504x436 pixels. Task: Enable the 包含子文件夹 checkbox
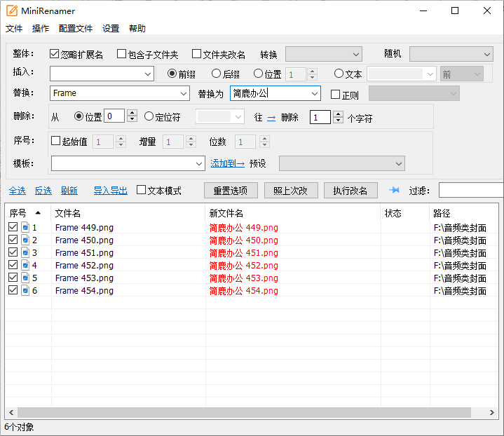coord(122,54)
